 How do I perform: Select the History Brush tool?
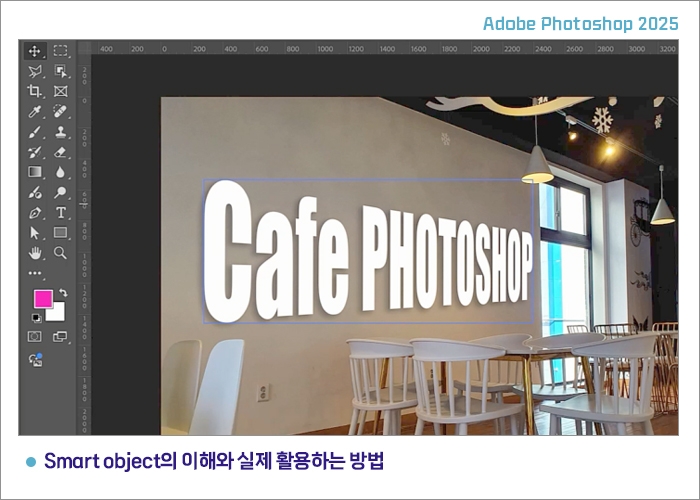[x=35, y=152]
